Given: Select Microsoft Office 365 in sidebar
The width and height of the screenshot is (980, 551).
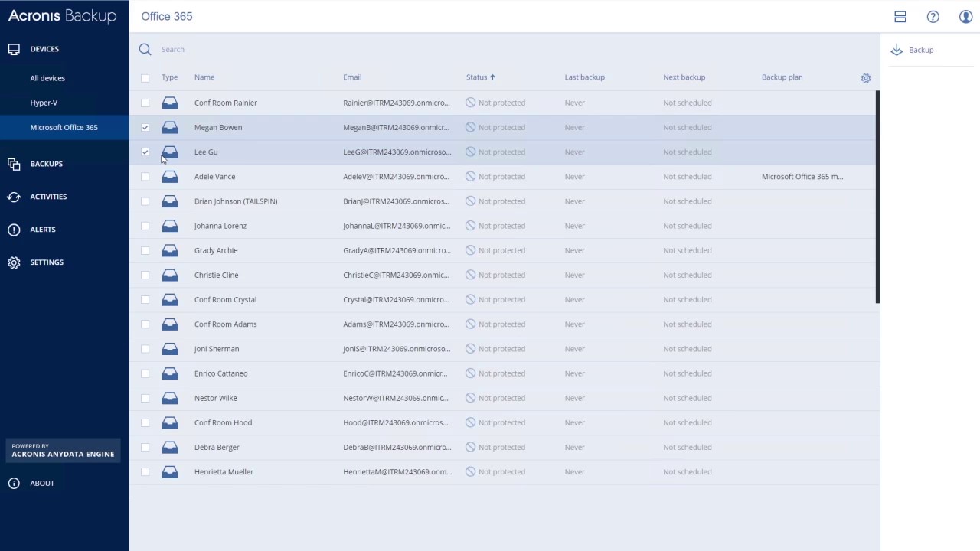Looking at the screenshot, I should tap(64, 127).
